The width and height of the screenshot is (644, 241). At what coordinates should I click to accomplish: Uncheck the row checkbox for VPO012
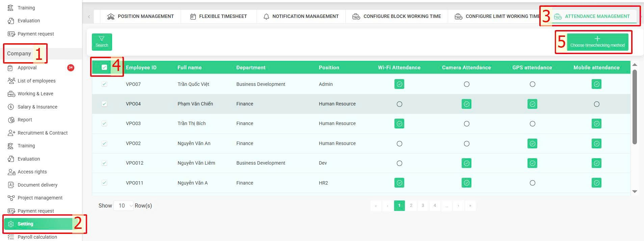pyautogui.click(x=104, y=163)
